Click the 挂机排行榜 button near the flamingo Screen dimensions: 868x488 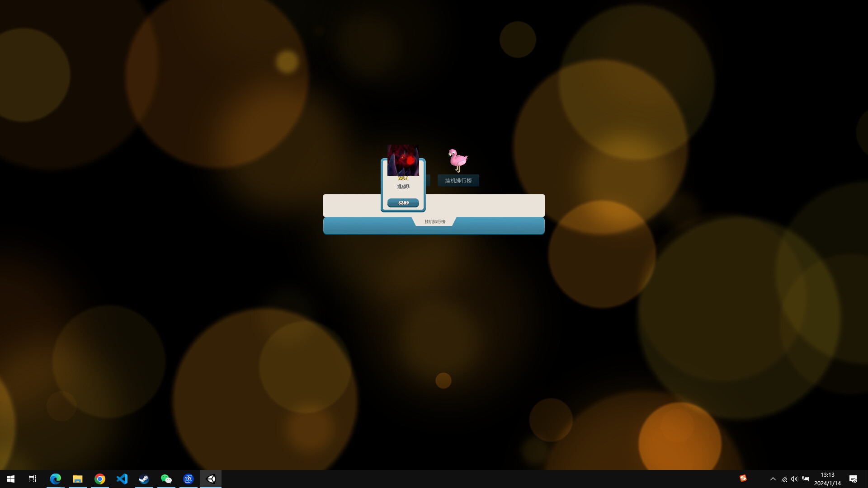(458, 180)
